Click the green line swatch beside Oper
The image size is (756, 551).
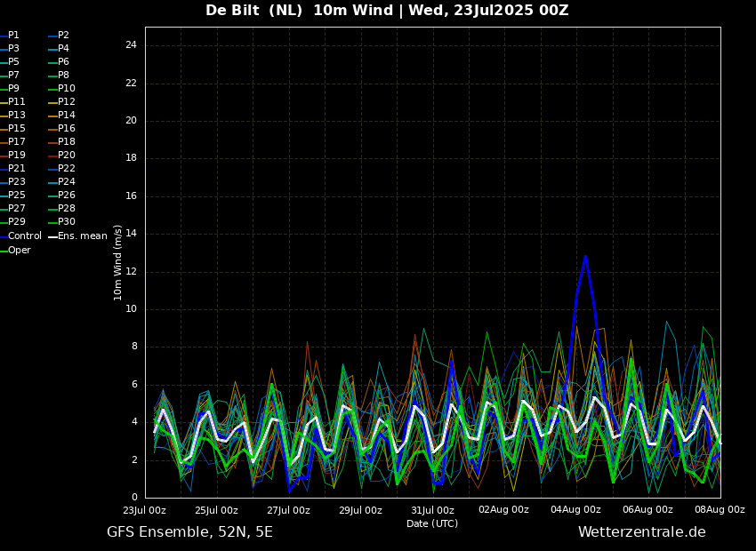4,251
